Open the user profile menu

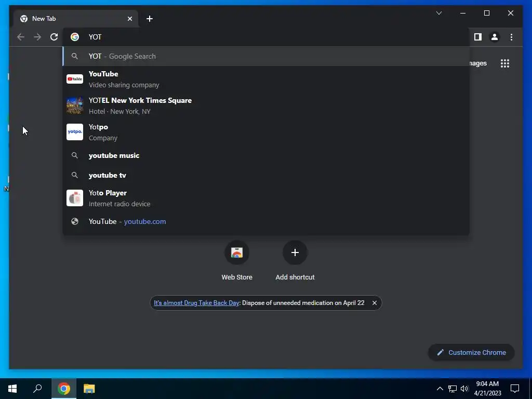(495, 37)
